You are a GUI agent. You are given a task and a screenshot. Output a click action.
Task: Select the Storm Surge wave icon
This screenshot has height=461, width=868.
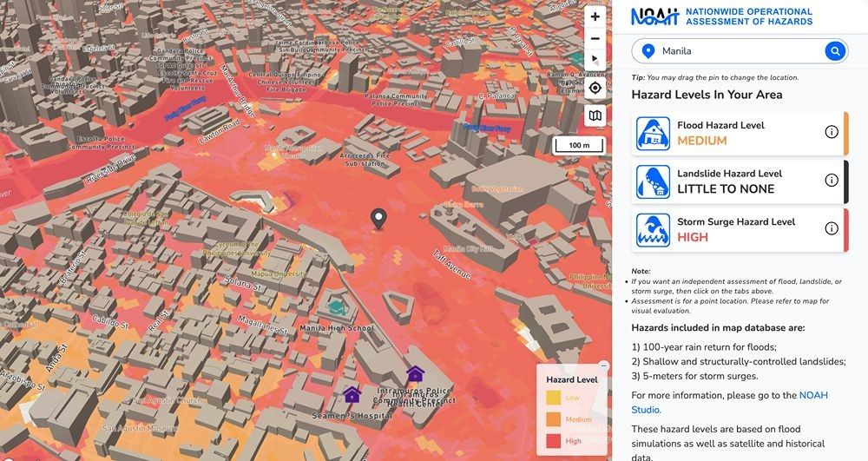(x=653, y=230)
